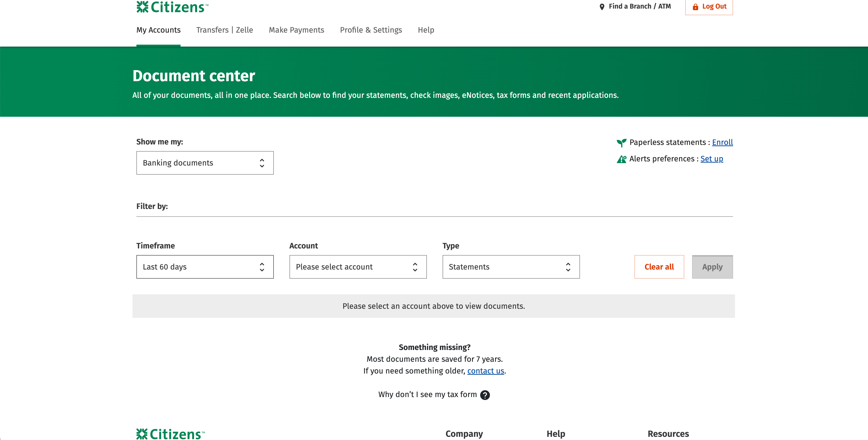
Task: Go to Transfers | Zelle tab
Action: tap(224, 30)
